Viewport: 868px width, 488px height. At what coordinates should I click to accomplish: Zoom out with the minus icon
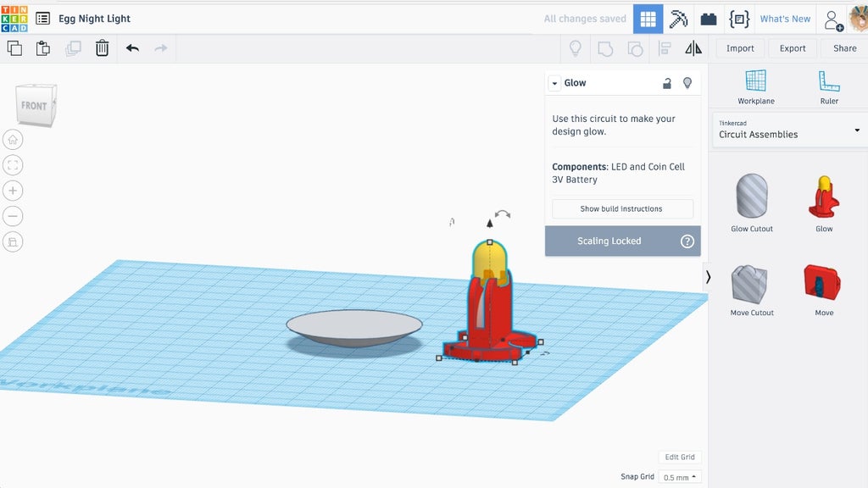click(x=13, y=216)
